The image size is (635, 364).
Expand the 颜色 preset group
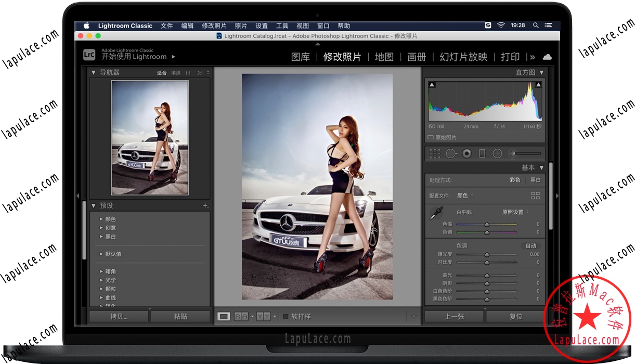pyautogui.click(x=102, y=219)
